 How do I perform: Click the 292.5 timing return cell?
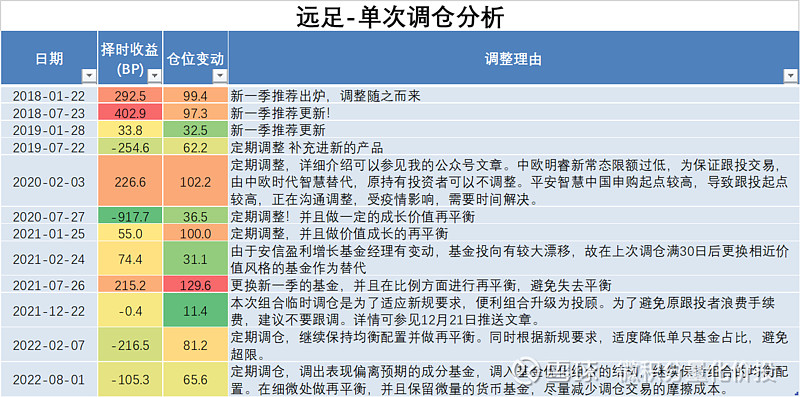coord(130,95)
